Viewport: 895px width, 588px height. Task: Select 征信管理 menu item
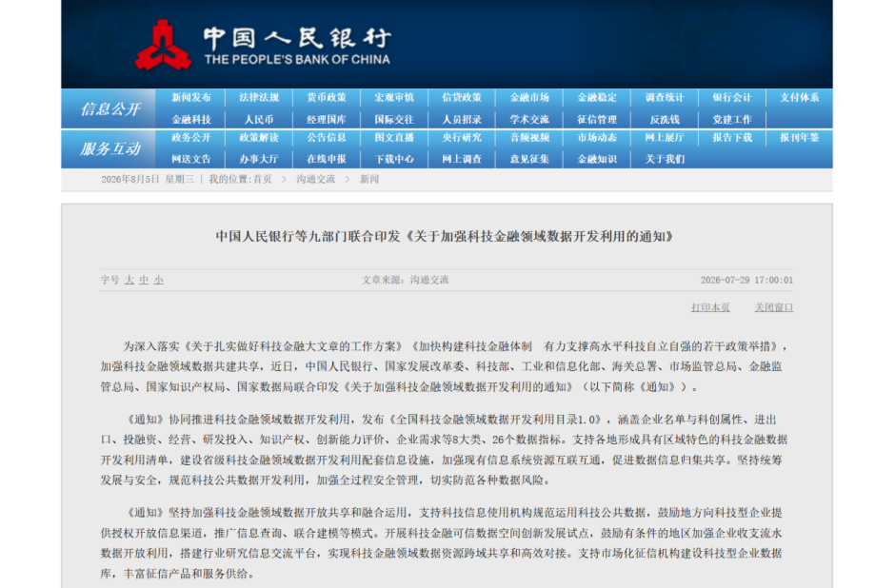pos(597,120)
